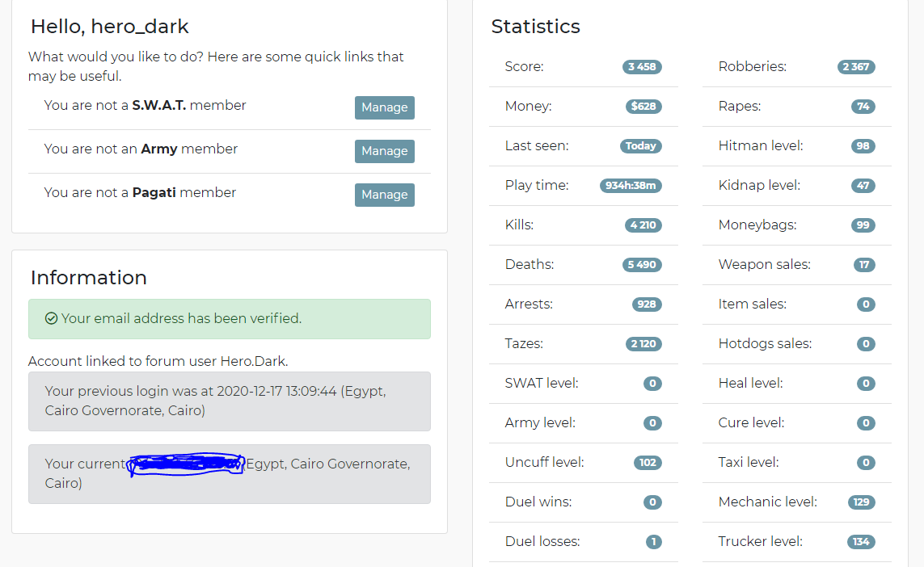924x567 pixels.
Task: Click the Moneybags value badge 99
Action: click(x=863, y=225)
